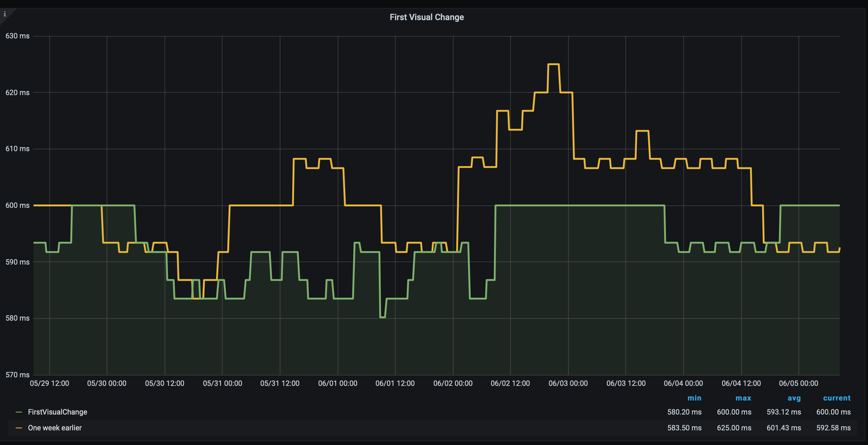Screen dimensions: 868x445
Task: Click the 600 ms y-axis label
Action: (17, 205)
